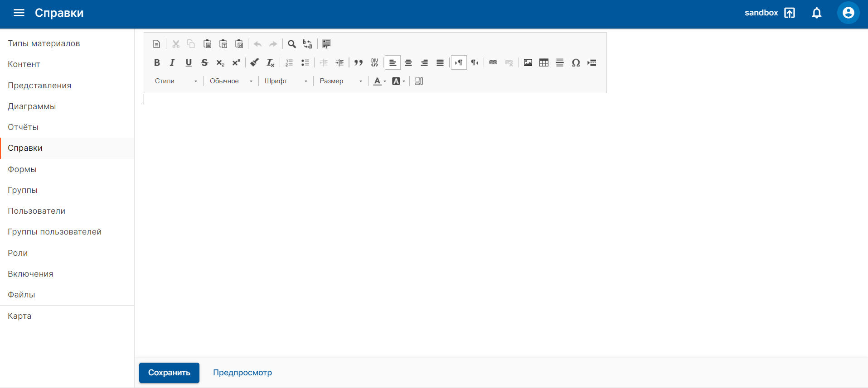Image resolution: width=868 pixels, height=388 pixels.
Task: Open notifications bell
Action: tap(817, 13)
